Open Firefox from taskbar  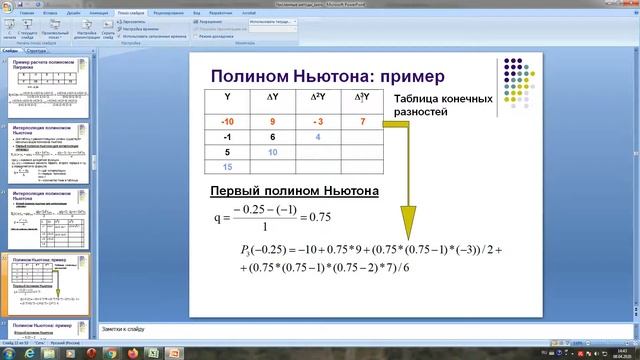[133, 353]
